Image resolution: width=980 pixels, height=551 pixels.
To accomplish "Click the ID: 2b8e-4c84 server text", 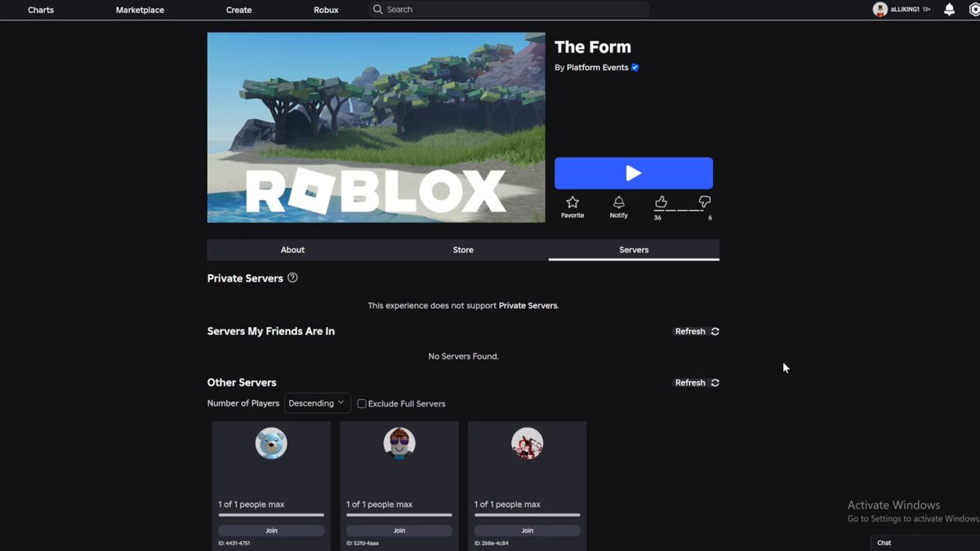I will (492, 543).
